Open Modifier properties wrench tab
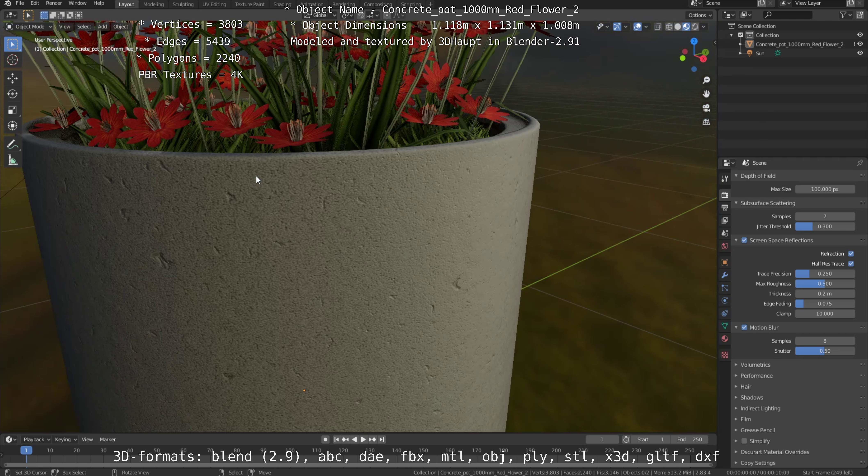The width and height of the screenshot is (868, 476). (724, 275)
